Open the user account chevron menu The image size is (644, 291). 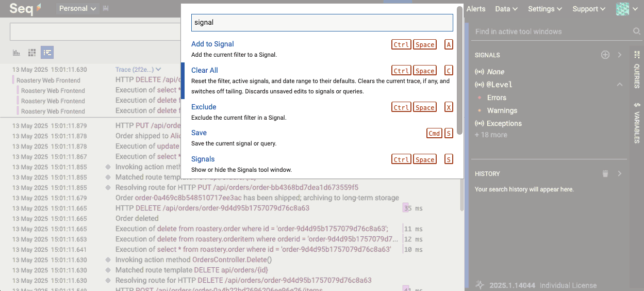(x=635, y=9)
